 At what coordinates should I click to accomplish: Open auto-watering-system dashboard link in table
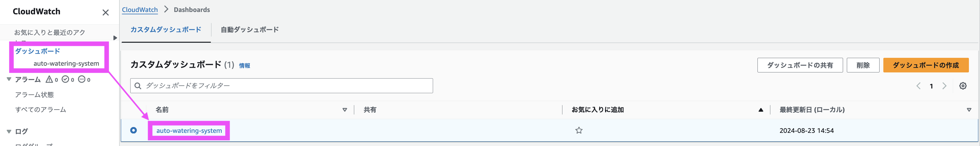pos(189,131)
